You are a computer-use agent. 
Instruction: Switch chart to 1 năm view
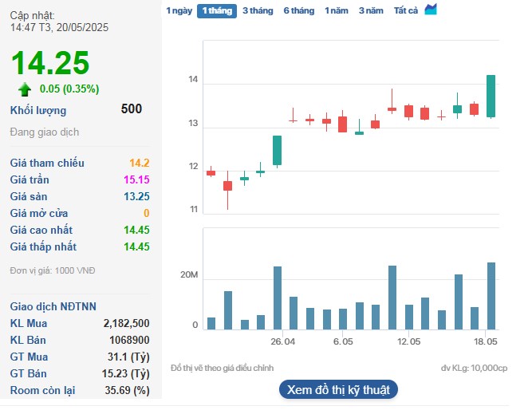pos(336,11)
